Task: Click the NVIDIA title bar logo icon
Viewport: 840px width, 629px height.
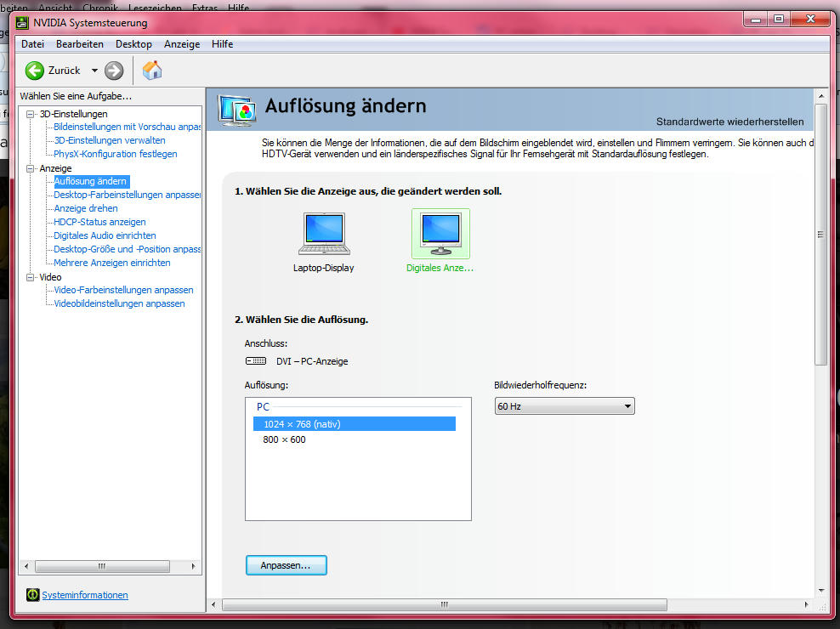Action: click(x=22, y=23)
